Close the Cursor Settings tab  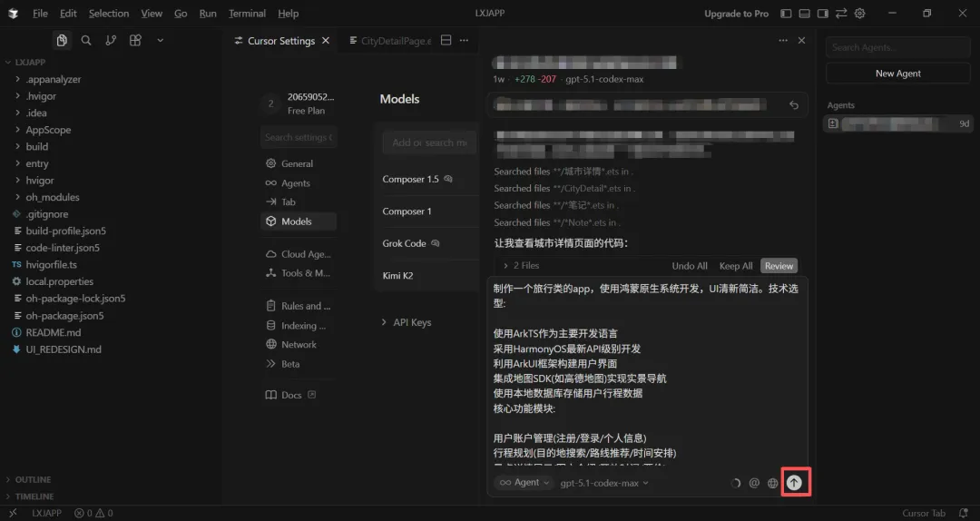(x=326, y=41)
